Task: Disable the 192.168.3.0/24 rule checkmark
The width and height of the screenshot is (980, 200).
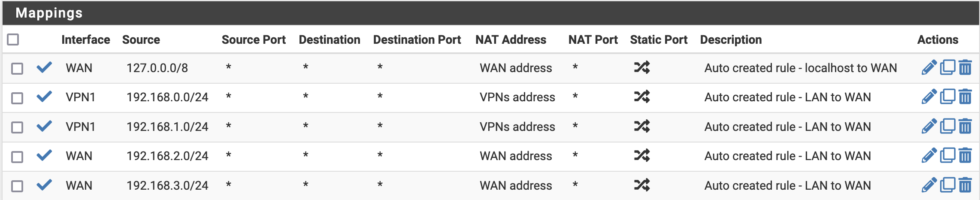Action: pyautogui.click(x=44, y=185)
